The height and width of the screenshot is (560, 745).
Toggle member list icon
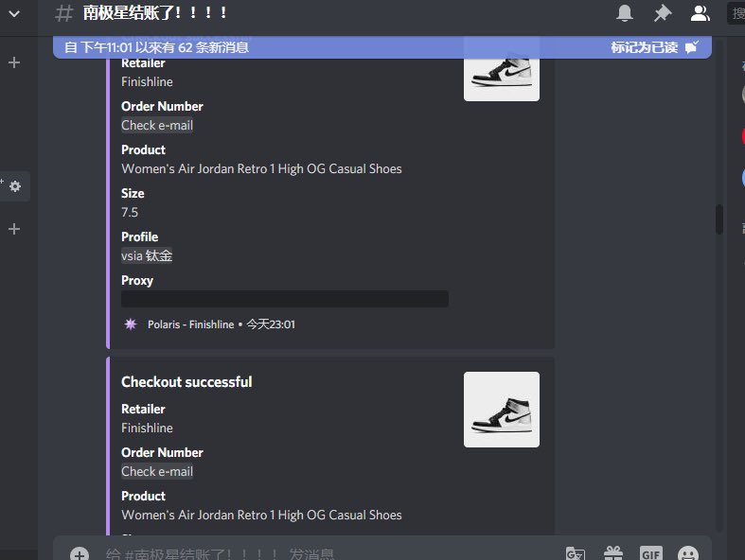(x=700, y=13)
